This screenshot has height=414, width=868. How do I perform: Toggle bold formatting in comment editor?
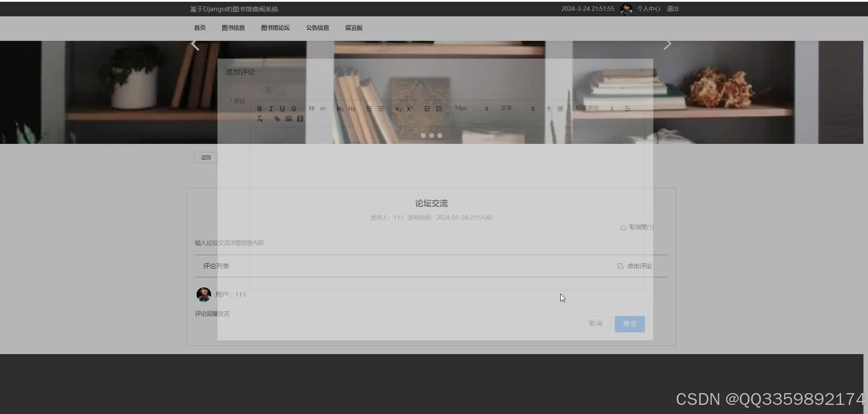click(259, 108)
